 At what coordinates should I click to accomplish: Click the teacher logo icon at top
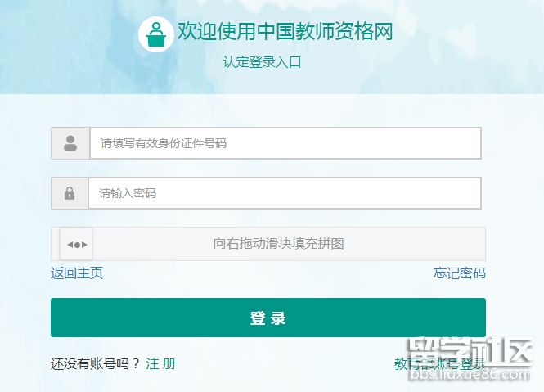tap(155, 34)
